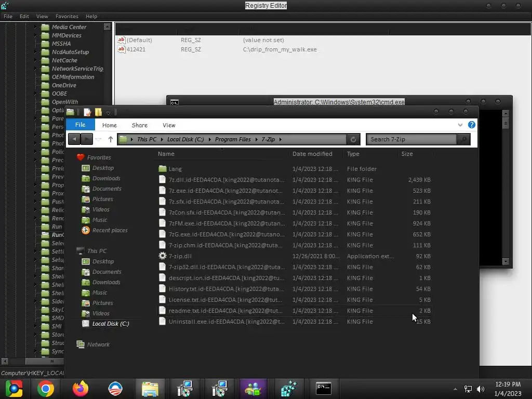Refresh the 7-Zip folder view
The width and height of the screenshot is (532, 399).
[353, 139]
